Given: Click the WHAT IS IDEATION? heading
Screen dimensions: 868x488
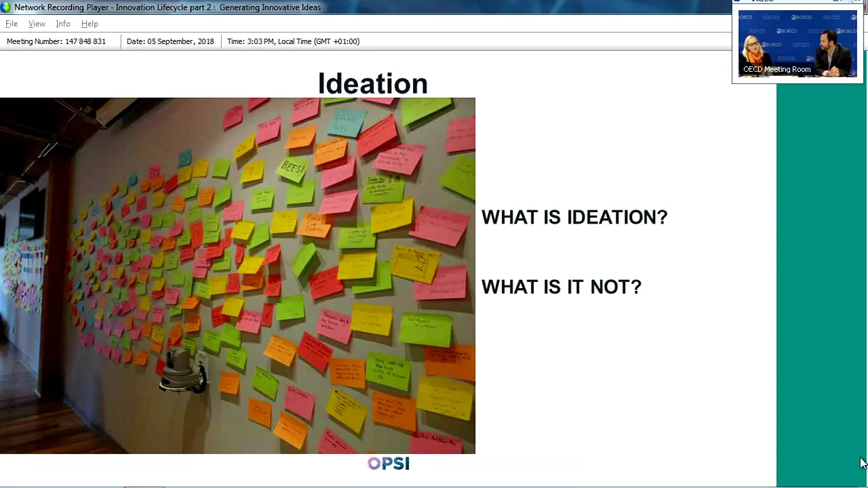Looking at the screenshot, I should point(574,217).
